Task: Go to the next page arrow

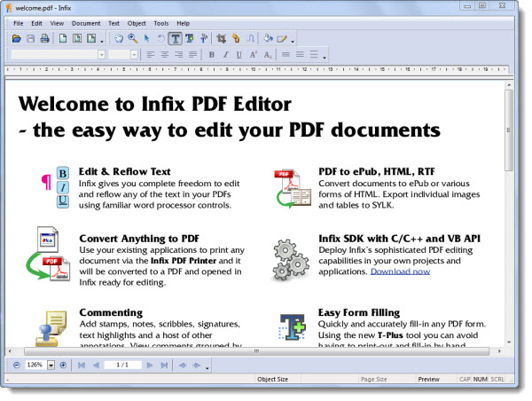Action: [x=150, y=366]
